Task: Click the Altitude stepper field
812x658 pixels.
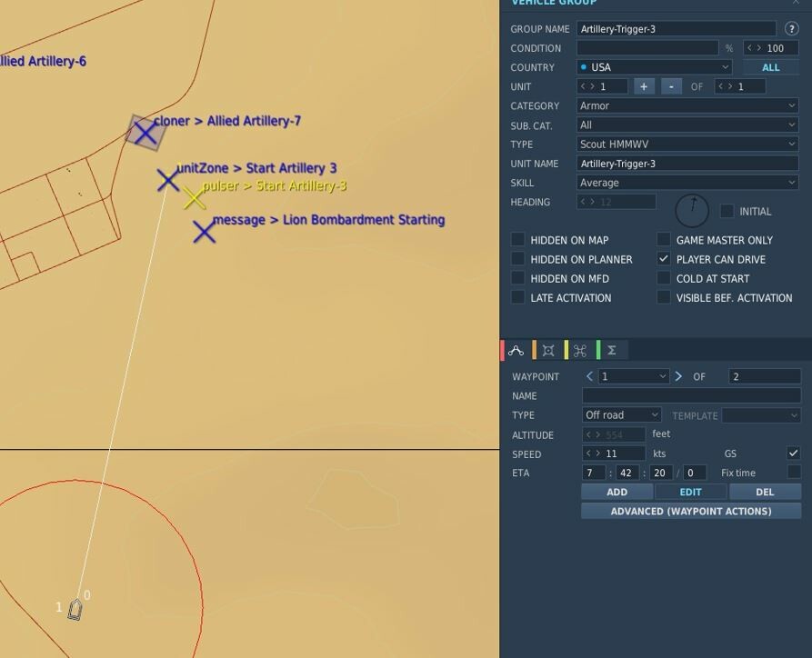Action: pos(614,434)
